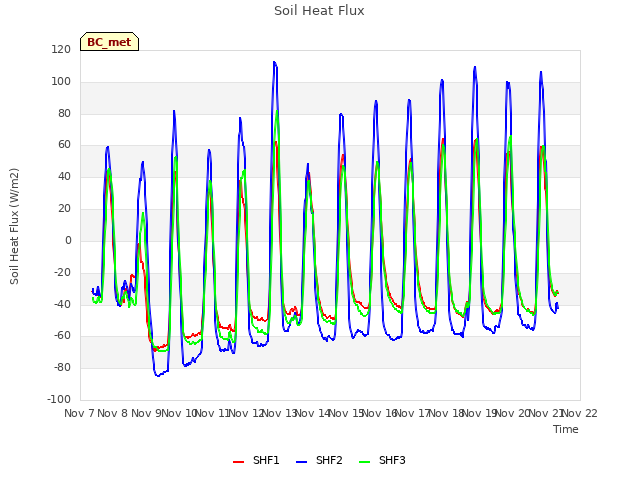The width and height of the screenshot is (640, 480).
Task: Click the Time axis label
Action: (566, 429)
